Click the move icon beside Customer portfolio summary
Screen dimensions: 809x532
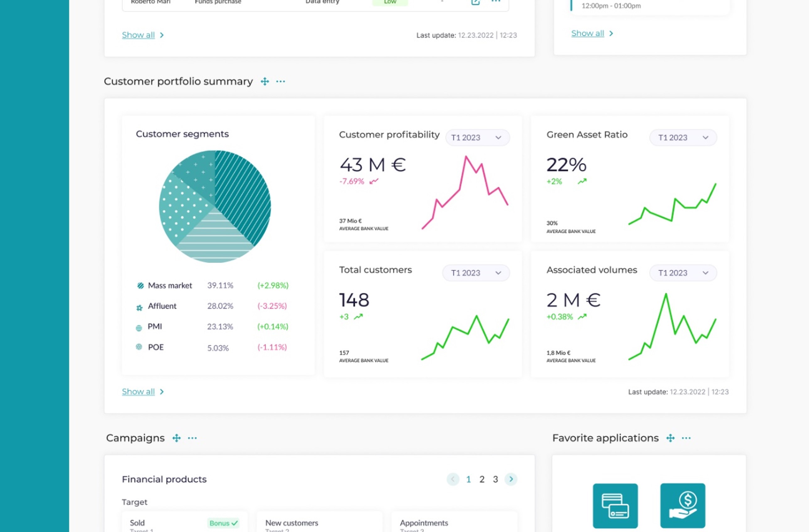[x=265, y=82]
